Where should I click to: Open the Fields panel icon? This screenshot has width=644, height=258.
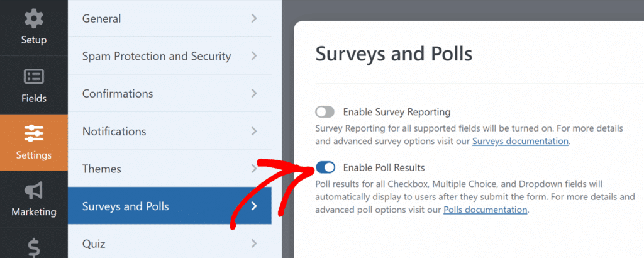tap(33, 77)
